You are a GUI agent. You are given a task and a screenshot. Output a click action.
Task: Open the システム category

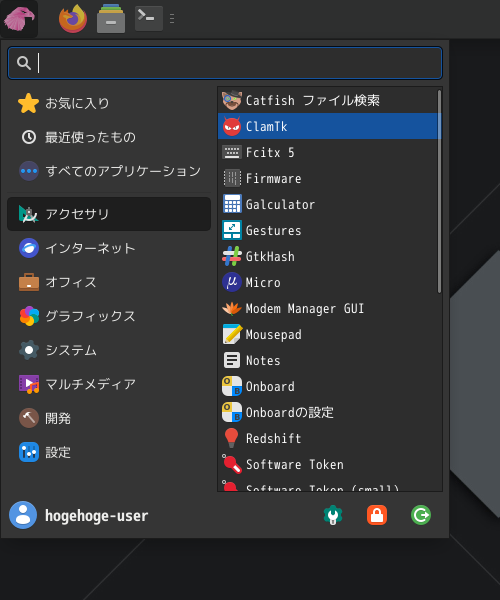point(109,350)
